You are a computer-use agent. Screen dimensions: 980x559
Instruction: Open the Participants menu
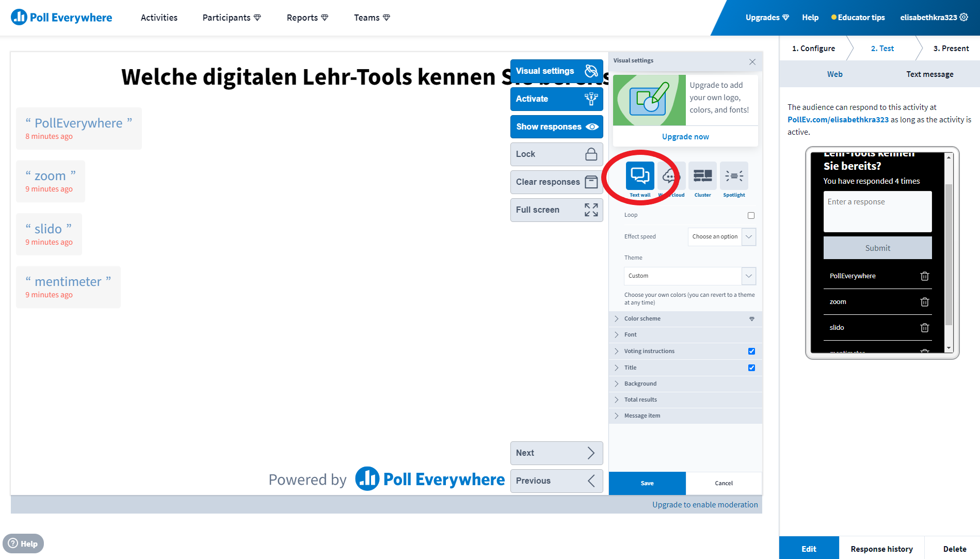pyautogui.click(x=232, y=18)
